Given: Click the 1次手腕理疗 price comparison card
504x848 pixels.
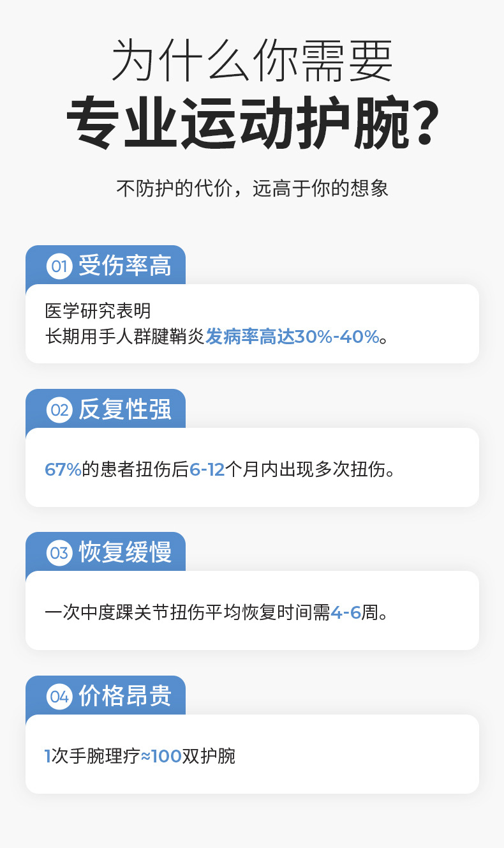Looking at the screenshot, I should point(252,754).
